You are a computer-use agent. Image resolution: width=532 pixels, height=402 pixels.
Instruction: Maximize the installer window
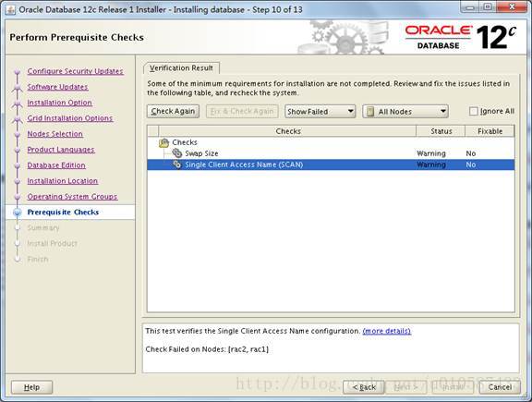click(488, 7)
